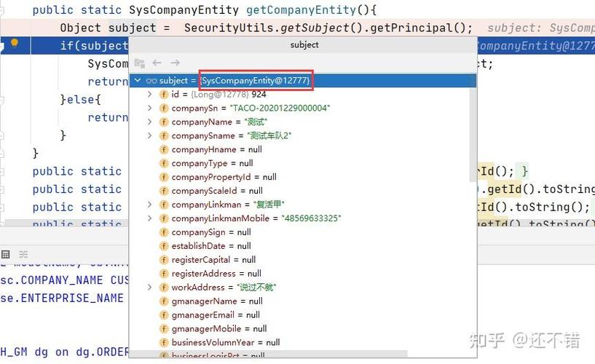Click the subject variable in the Object declaration line
The width and height of the screenshot is (595, 364).
pos(132,28)
